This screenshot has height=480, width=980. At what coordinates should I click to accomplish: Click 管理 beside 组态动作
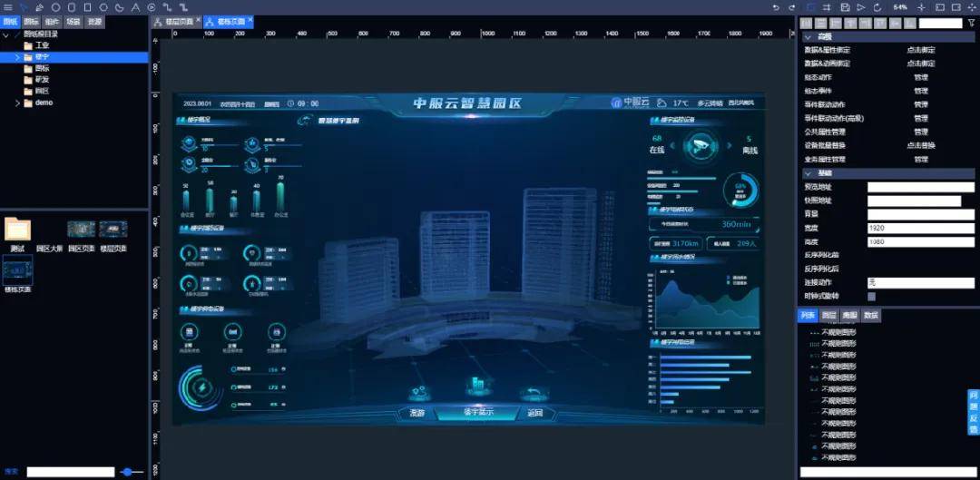(x=921, y=77)
